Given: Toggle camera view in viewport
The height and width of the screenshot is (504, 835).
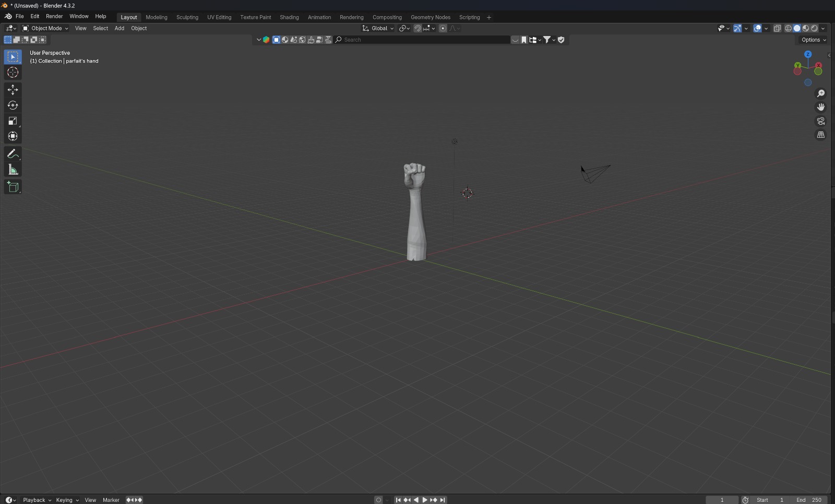Looking at the screenshot, I should click(820, 121).
